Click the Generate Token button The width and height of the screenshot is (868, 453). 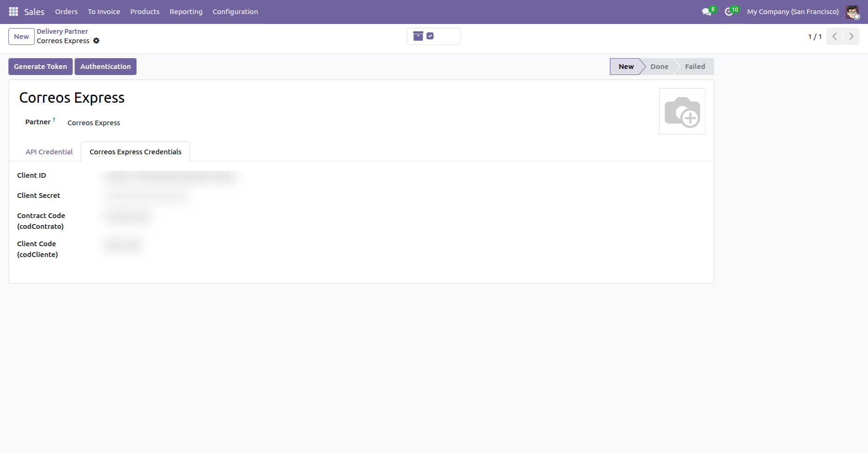(x=40, y=67)
